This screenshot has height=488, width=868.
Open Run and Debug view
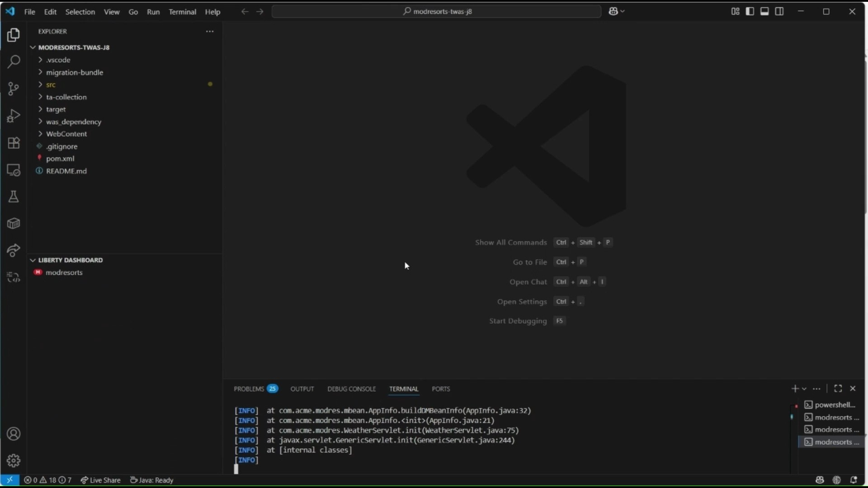[x=14, y=116]
